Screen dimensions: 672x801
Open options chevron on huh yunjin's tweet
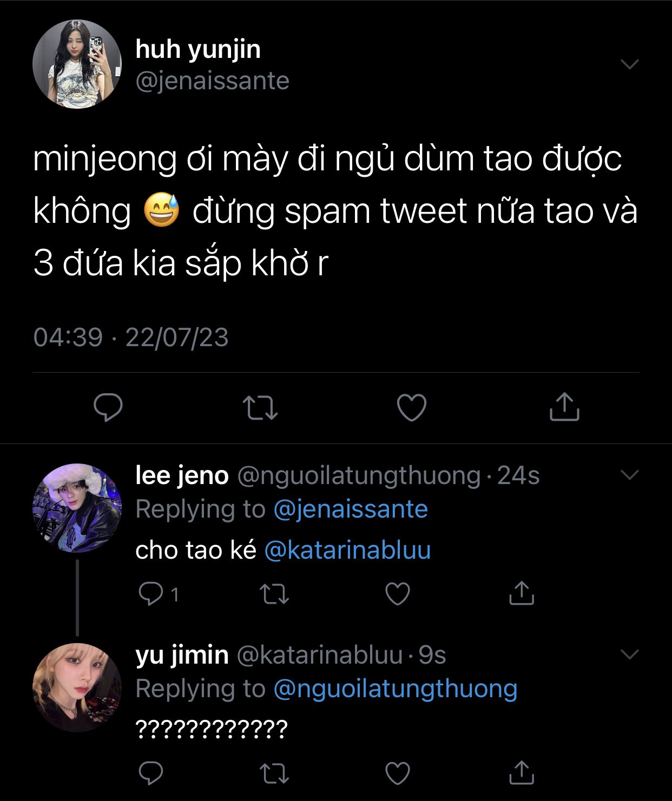point(630,64)
